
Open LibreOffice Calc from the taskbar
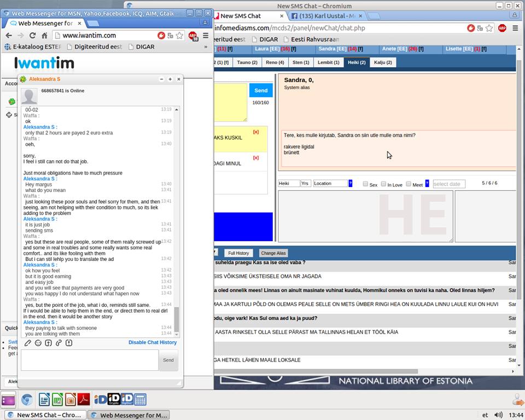[x=57, y=399]
